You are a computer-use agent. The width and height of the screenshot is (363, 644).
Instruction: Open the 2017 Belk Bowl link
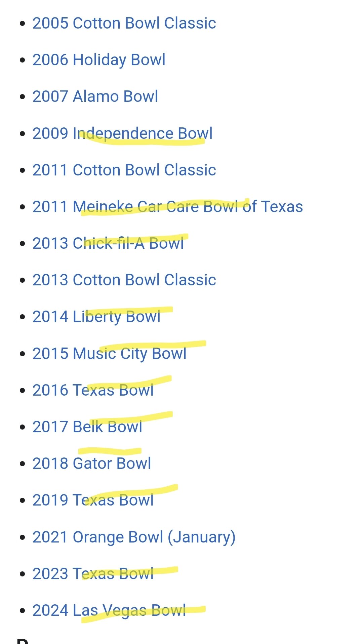pos(87,427)
